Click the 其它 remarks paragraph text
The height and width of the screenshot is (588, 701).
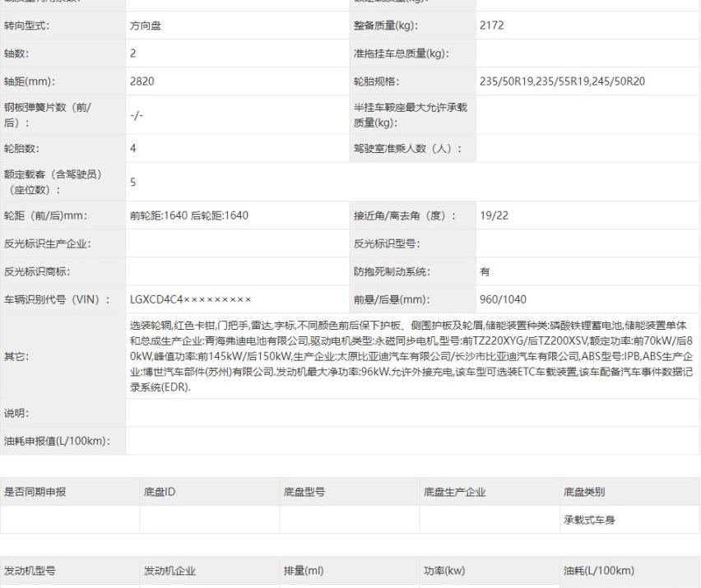point(411,355)
